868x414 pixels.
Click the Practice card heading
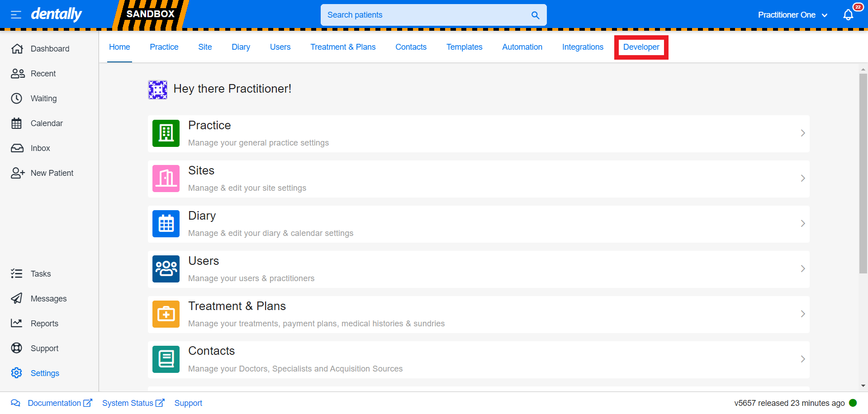click(209, 125)
